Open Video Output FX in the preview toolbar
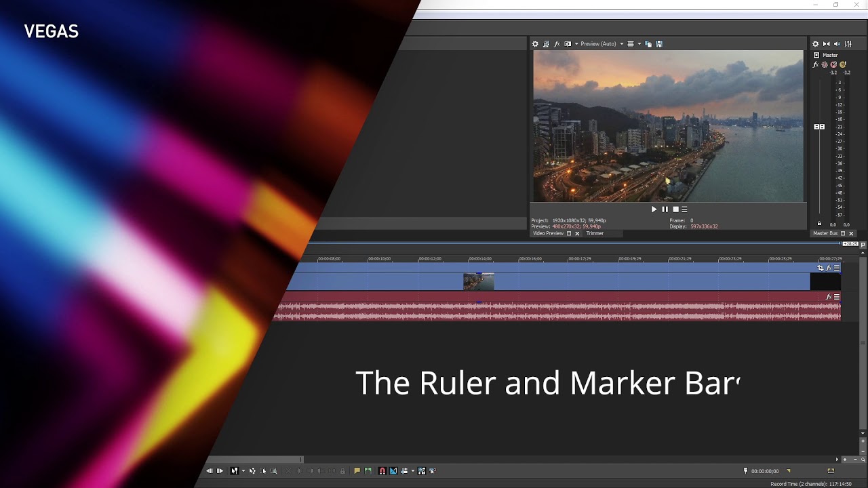Screen dimensions: 868x488 coord(557,43)
